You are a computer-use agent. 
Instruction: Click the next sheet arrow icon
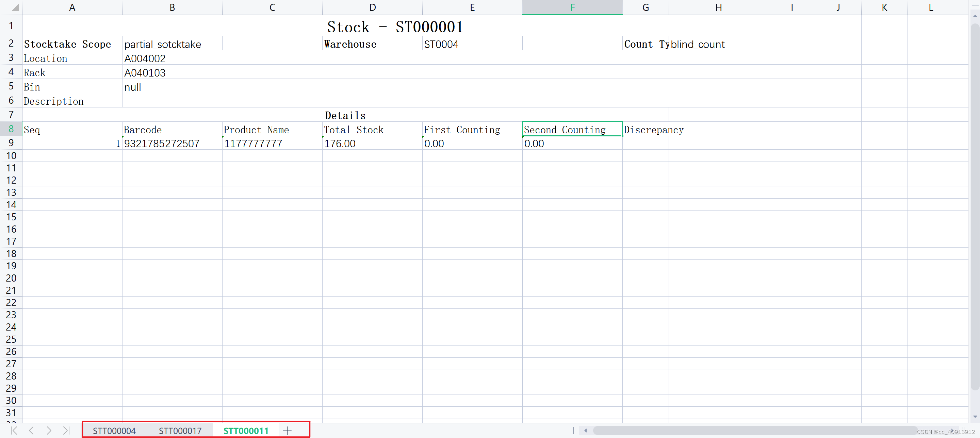tap(49, 431)
